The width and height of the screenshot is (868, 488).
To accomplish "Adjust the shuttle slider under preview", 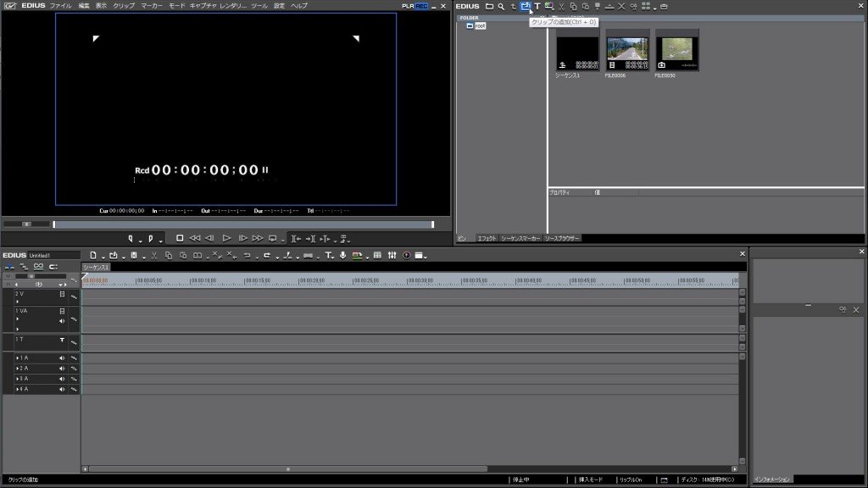I will [26, 224].
